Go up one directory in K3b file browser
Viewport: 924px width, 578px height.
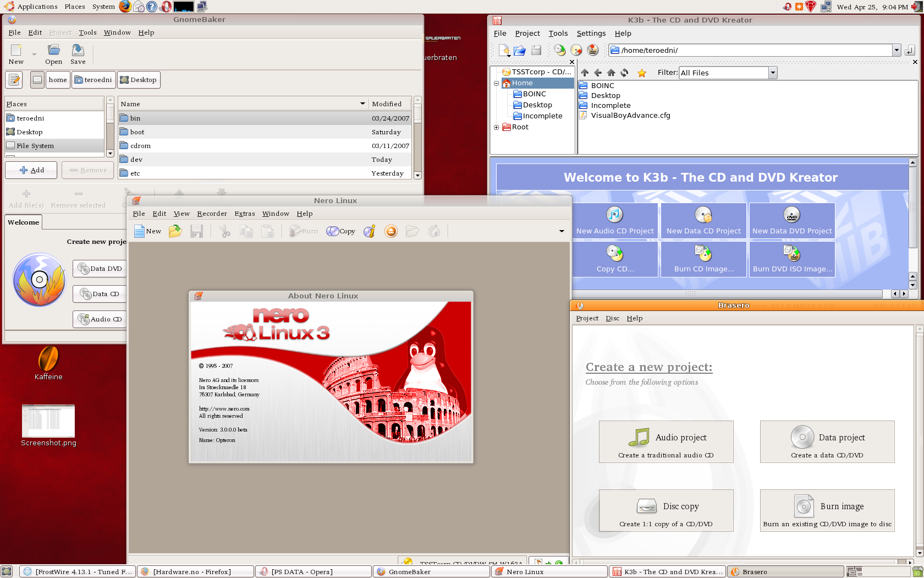click(x=585, y=73)
